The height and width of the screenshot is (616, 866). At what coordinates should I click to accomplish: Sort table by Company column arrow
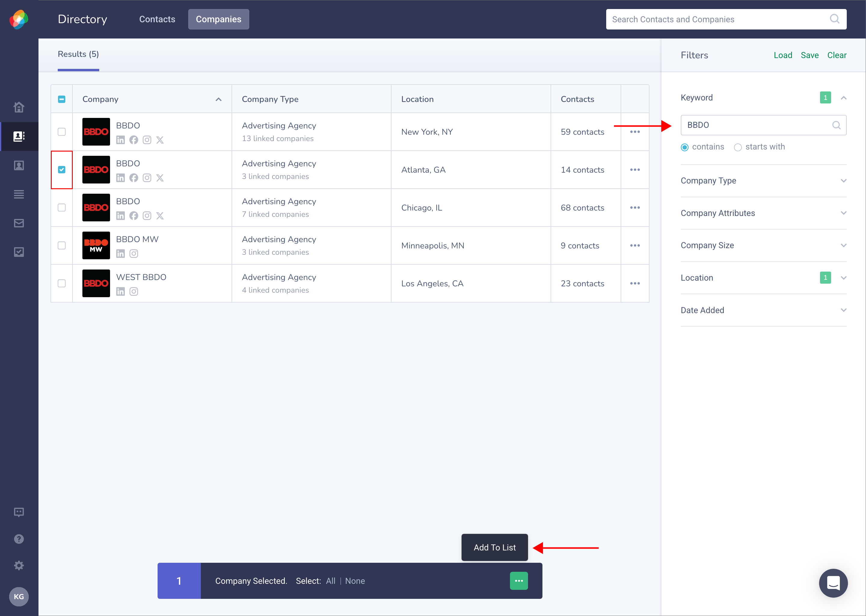pos(218,99)
